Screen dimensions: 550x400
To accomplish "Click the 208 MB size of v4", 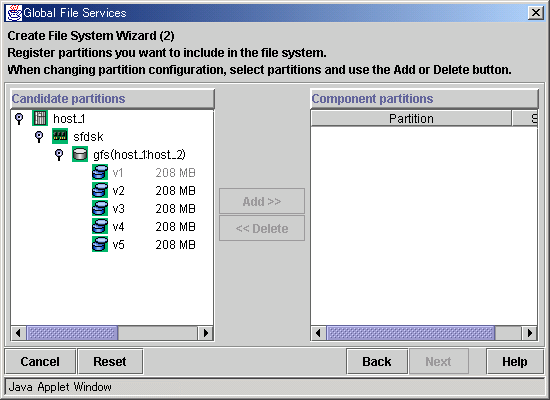I will coord(175,227).
